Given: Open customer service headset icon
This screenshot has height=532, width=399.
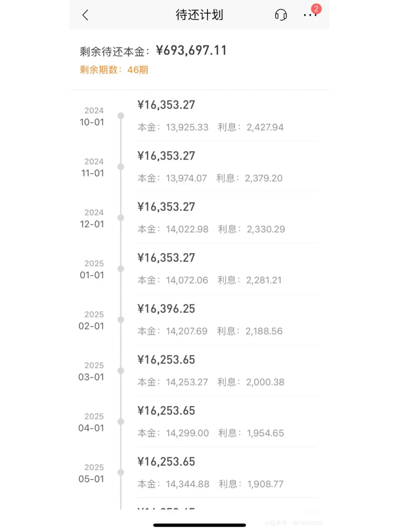Looking at the screenshot, I should coord(281,15).
